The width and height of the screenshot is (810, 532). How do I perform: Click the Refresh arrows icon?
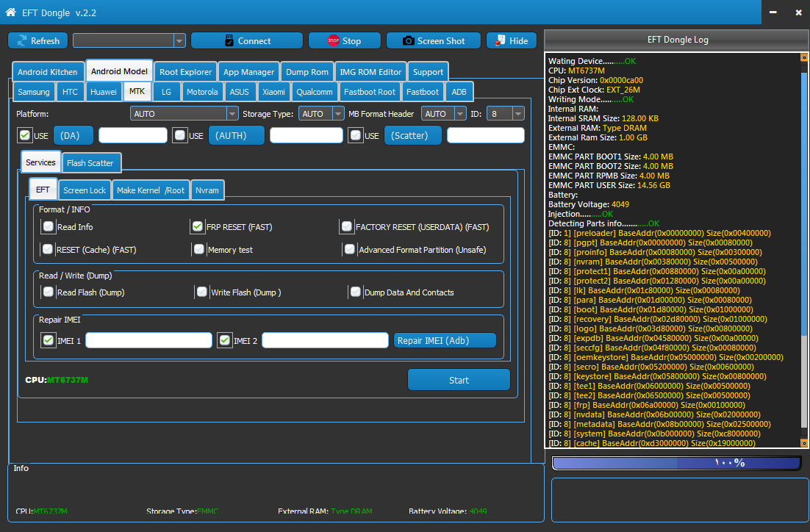click(22, 41)
